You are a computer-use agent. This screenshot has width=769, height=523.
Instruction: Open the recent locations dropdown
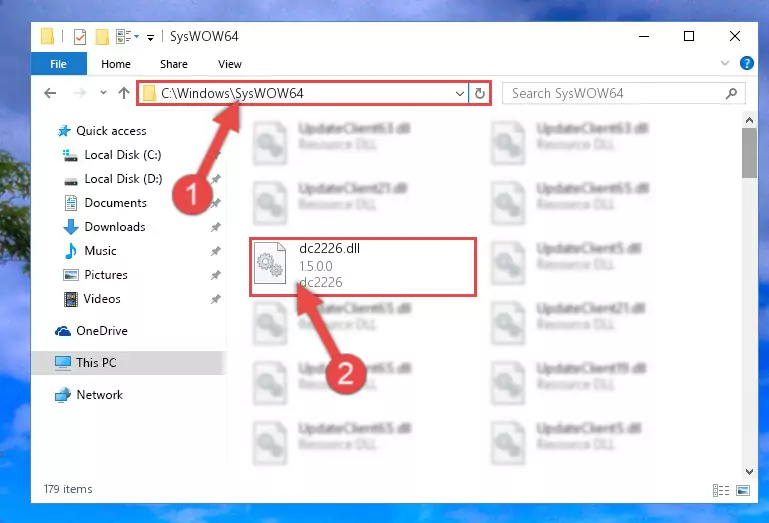[x=103, y=93]
